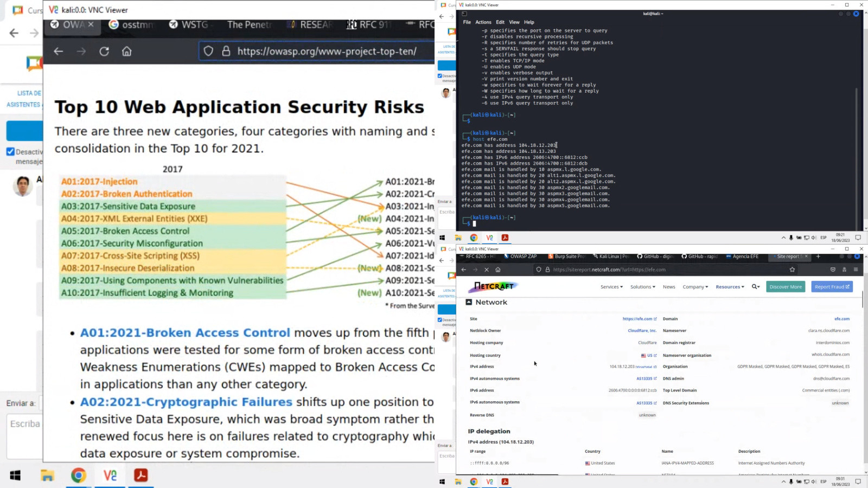This screenshot has height=488, width=868.
Task: Open Firefox hamburger menu in Netcraft window
Action: [856, 269]
